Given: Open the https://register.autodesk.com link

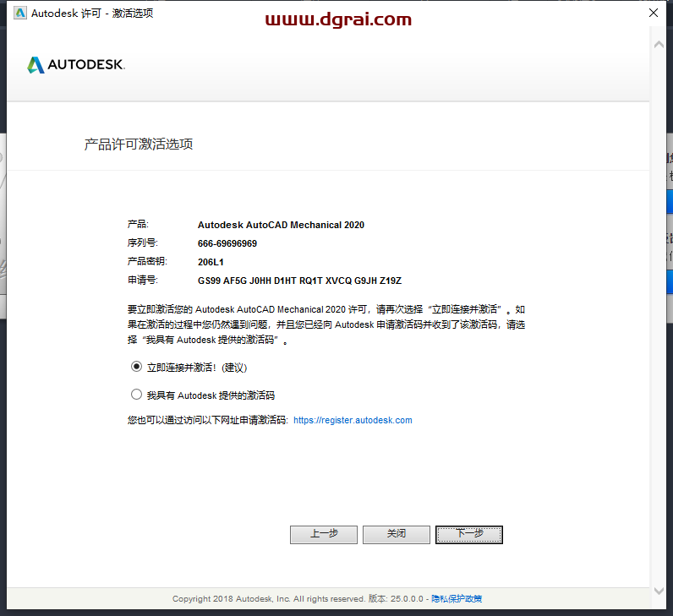Looking at the screenshot, I should pos(353,421).
